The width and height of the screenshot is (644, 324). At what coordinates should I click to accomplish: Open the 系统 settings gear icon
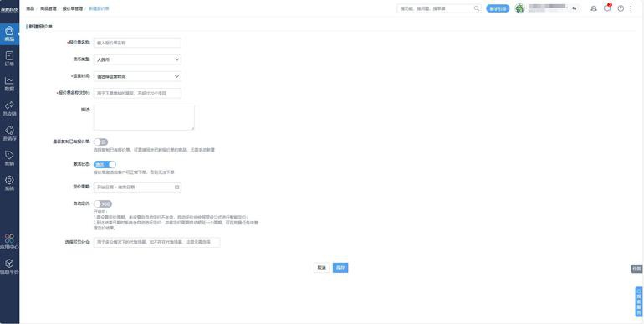pos(9,183)
